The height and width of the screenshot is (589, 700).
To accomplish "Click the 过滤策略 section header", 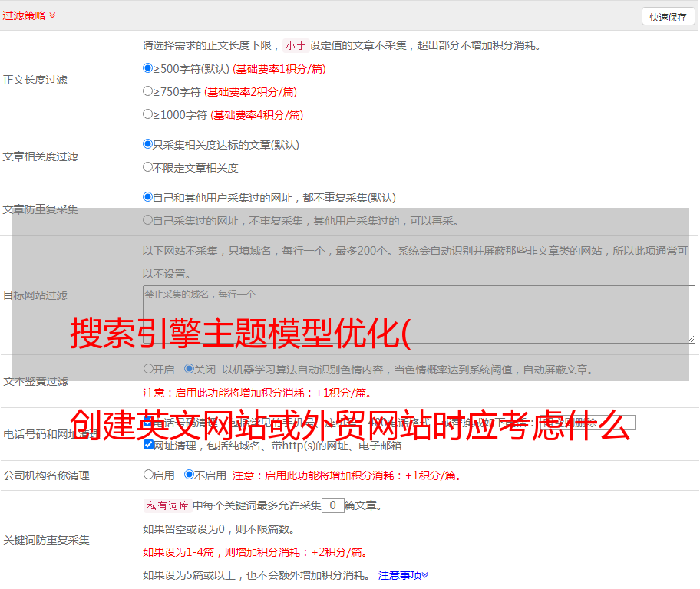I will click(24, 15).
